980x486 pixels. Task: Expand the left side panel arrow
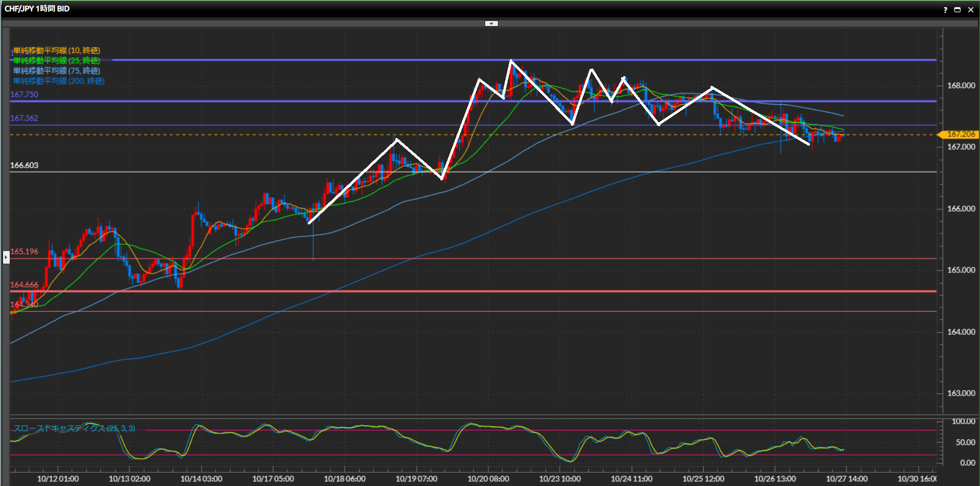click(6, 257)
